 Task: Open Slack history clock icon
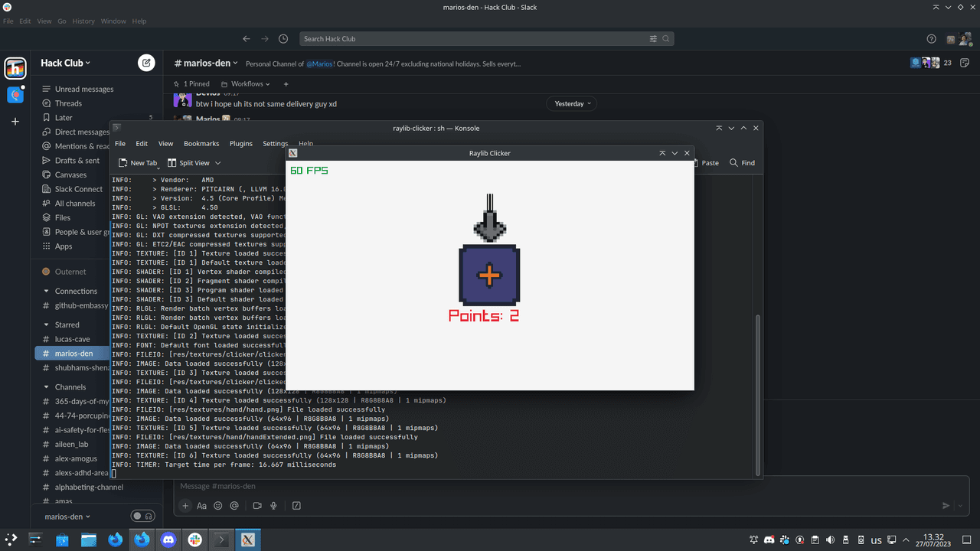283,39
